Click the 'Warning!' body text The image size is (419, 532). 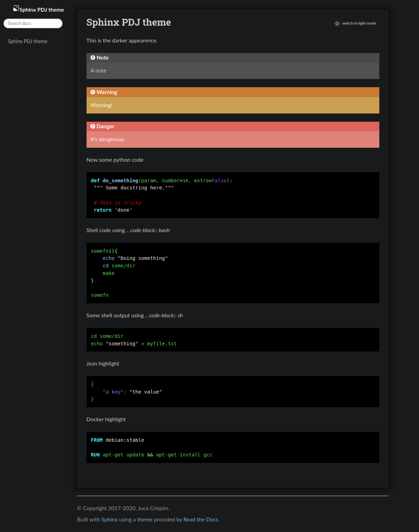pyautogui.click(x=101, y=105)
